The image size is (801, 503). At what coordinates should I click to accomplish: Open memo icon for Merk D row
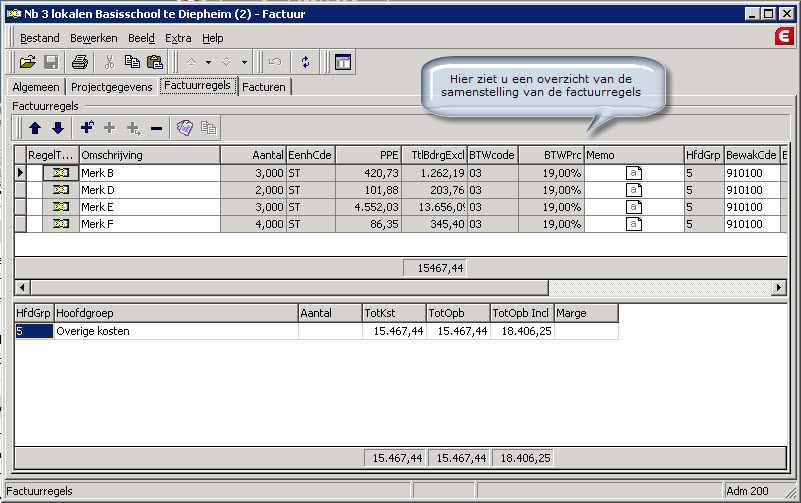pos(633,190)
